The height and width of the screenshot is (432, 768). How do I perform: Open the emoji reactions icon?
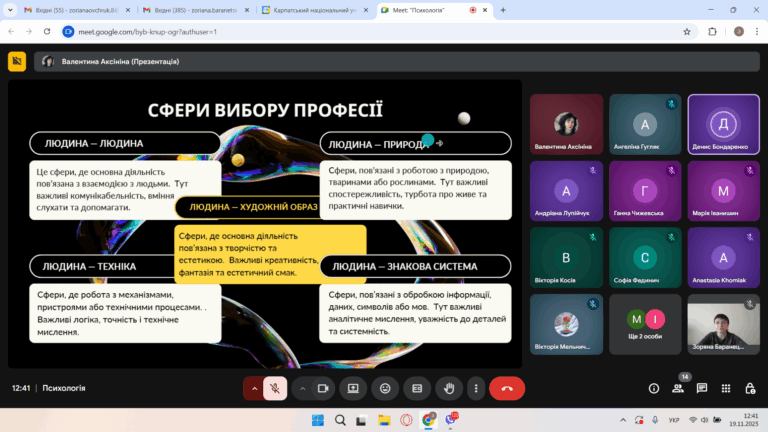click(x=385, y=388)
